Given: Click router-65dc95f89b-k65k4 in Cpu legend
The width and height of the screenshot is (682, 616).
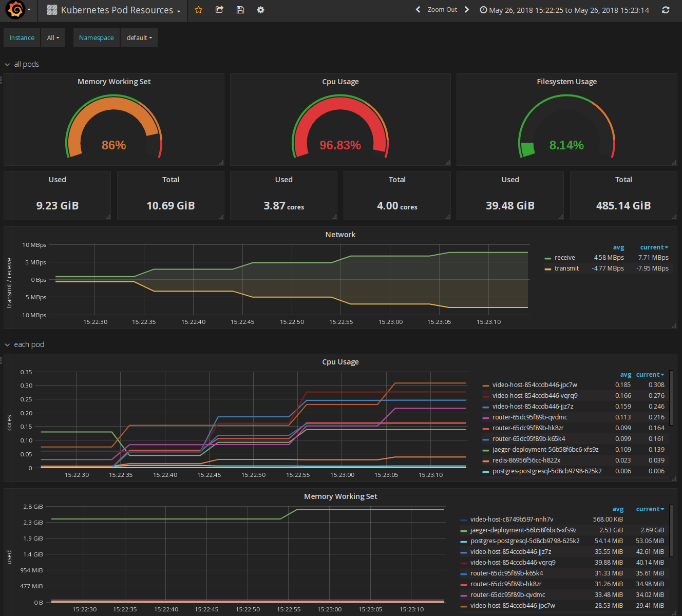Looking at the screenshot, I should click(x=528, y=439).
